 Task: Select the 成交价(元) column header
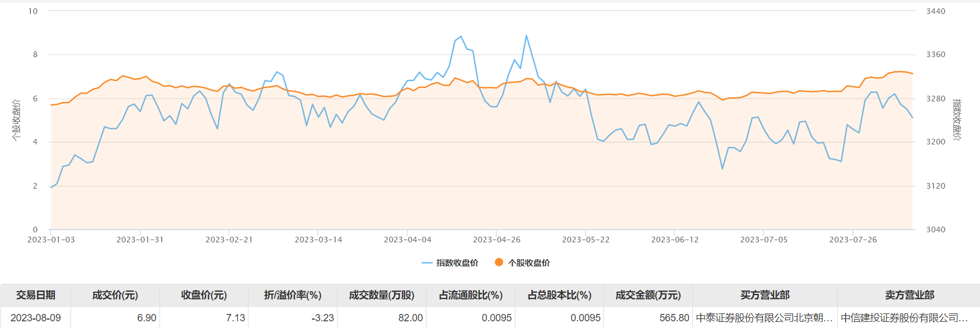click(x=115, y=295)
